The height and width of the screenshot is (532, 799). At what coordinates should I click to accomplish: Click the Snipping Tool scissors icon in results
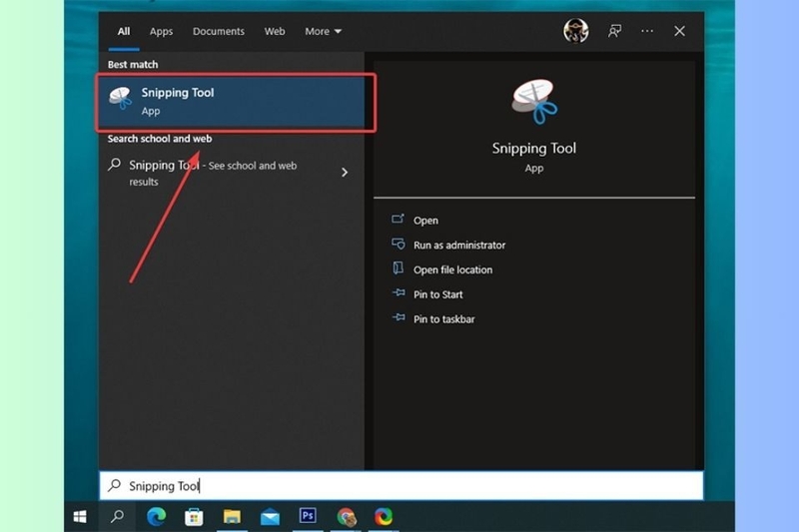(121, 98)
